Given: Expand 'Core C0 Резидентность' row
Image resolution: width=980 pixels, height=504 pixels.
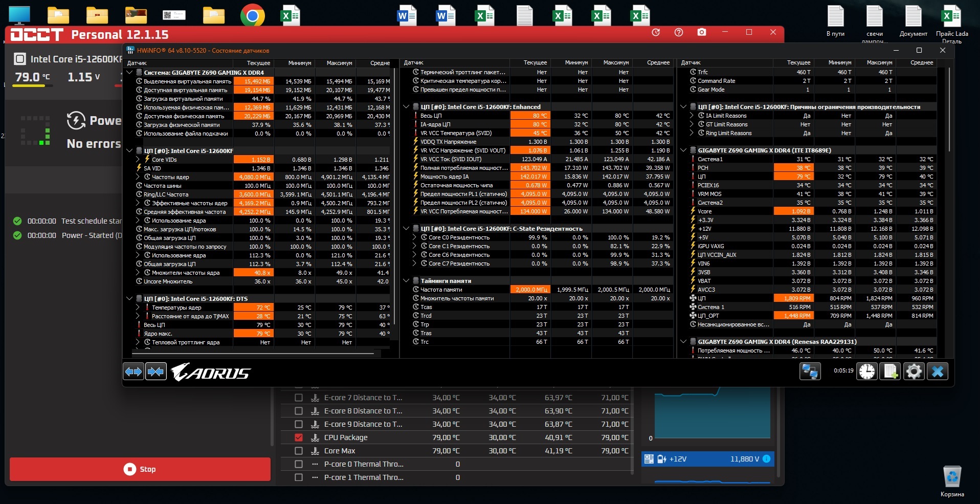Looking at the screenshot, I should coord(415,237).
